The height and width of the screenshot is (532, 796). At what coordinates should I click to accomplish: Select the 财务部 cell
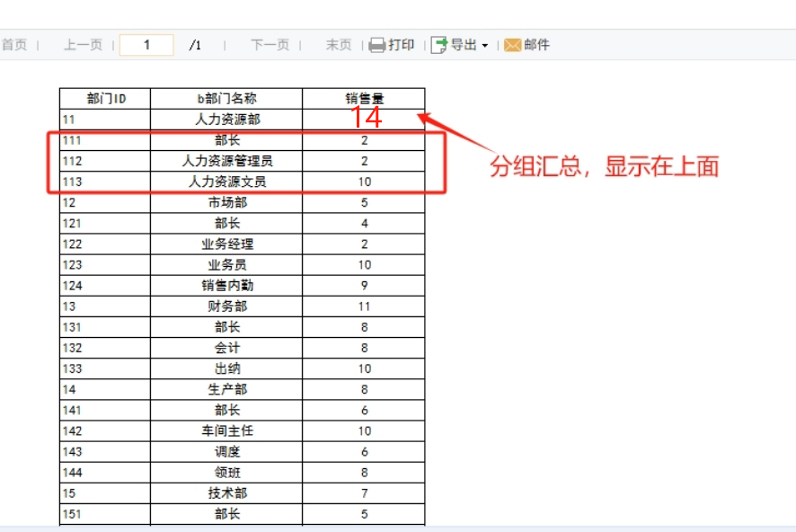(226, 306)
